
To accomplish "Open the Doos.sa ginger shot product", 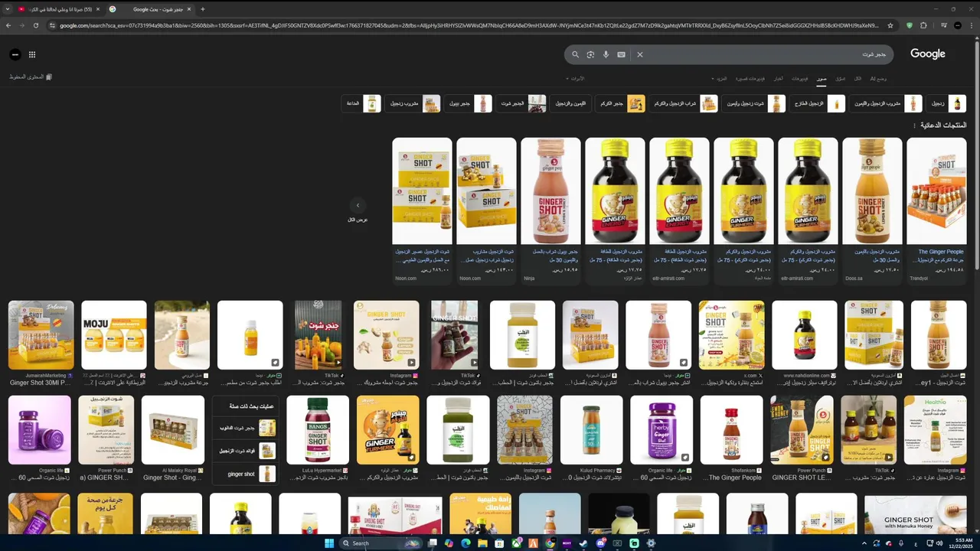I will tap(872, 210).
